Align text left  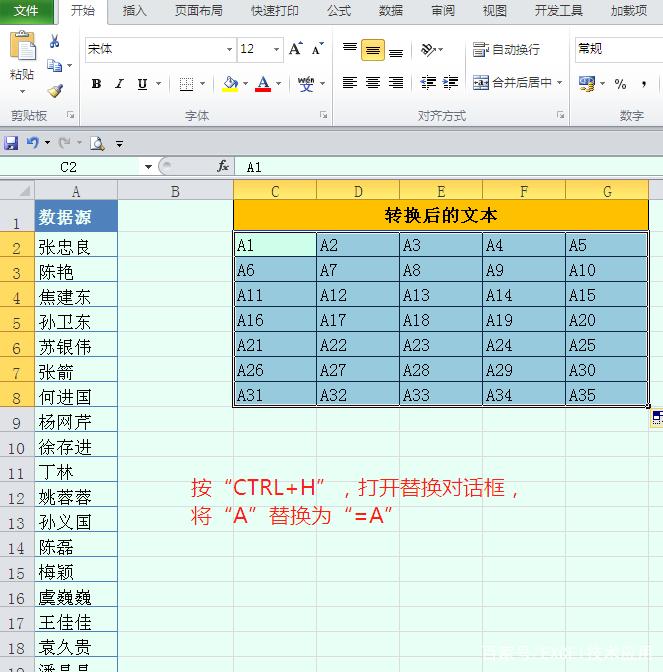point(350,82)
